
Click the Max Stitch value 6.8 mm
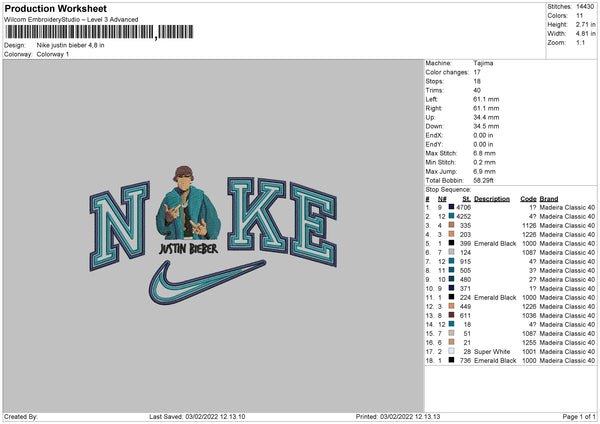pyautogui.click(x=484, y=153)
